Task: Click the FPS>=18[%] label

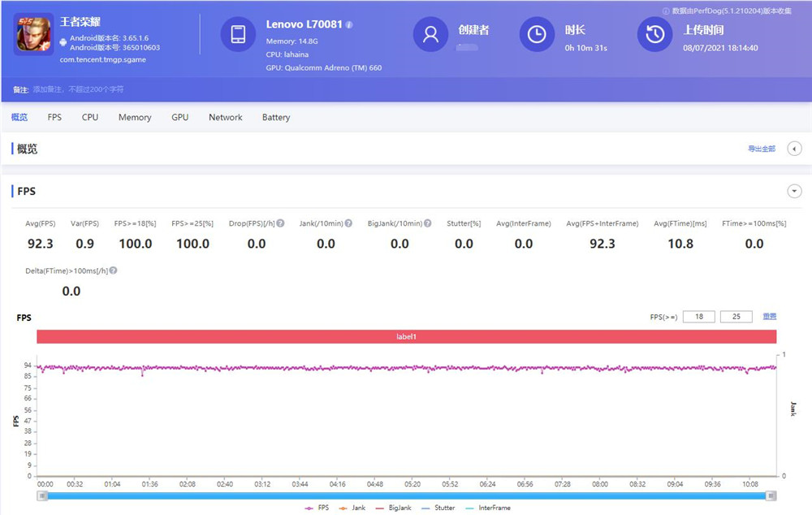Action: click(x=135, y=223)
